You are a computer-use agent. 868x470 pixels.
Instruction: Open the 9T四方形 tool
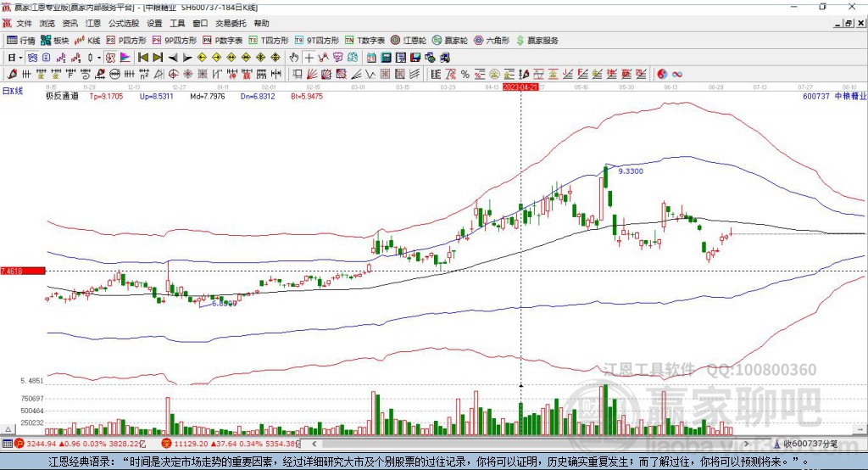317,41
